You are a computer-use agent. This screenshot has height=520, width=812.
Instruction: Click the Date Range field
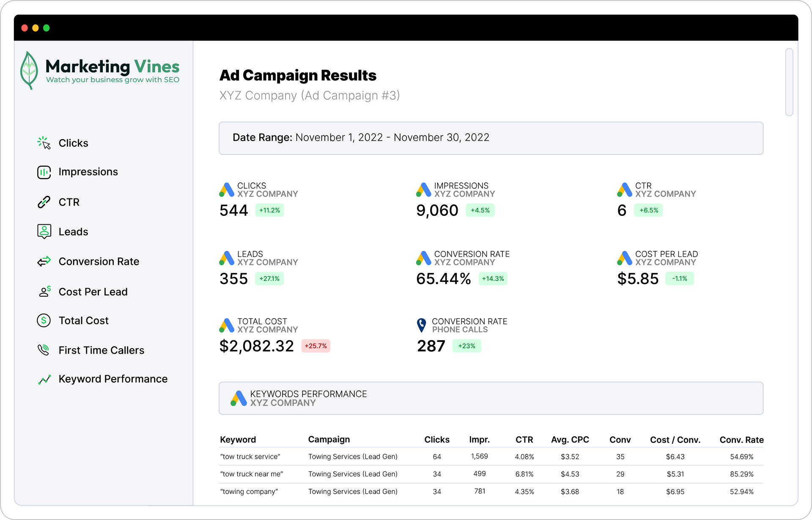[491, 138]
